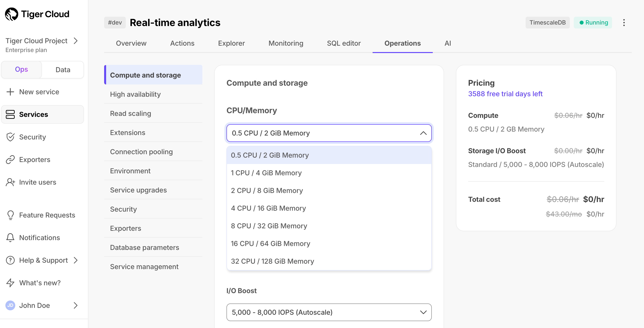Click the Feature Requests lightbulb icon
The width and height of the screenshot is (644, 328).
[x=11, y=215]
